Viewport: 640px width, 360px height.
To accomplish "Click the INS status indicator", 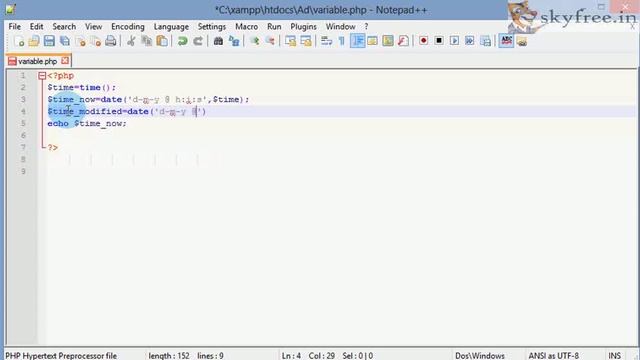I will pyautogui.click(x=614, y=356).
